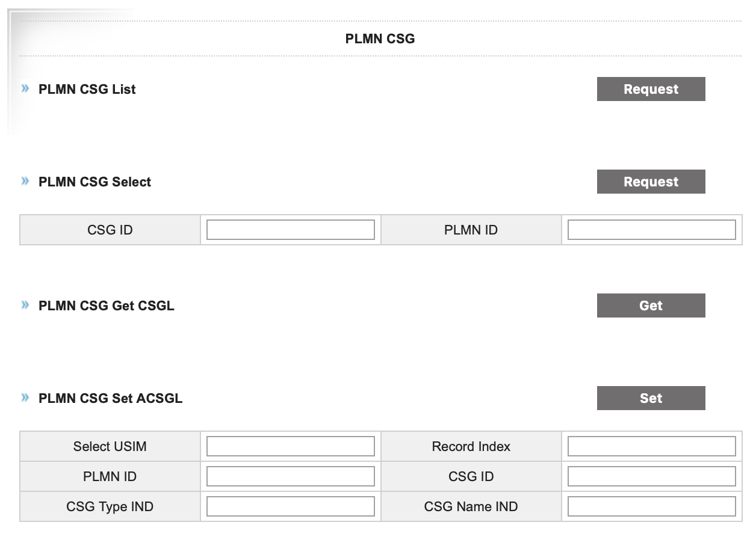Click the PLMN CSG Set ACSGL heading
The height and width of the screenshot is (534, 756).
(110, 398)
